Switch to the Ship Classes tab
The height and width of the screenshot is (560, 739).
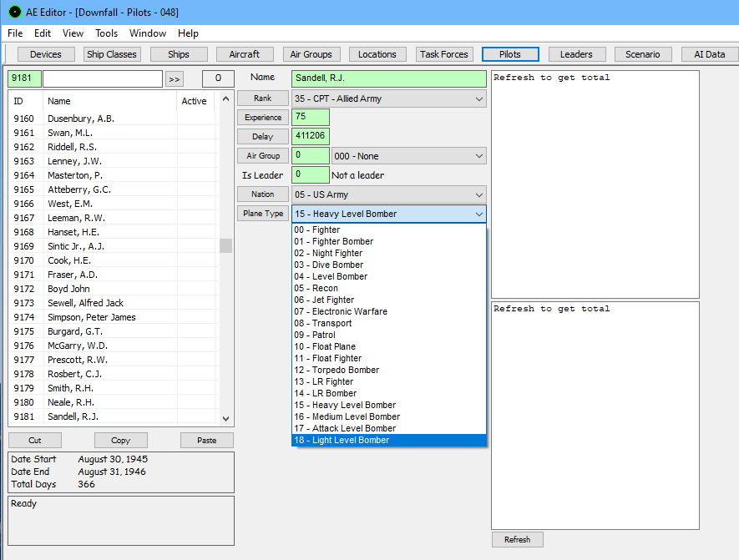point(112,54)
